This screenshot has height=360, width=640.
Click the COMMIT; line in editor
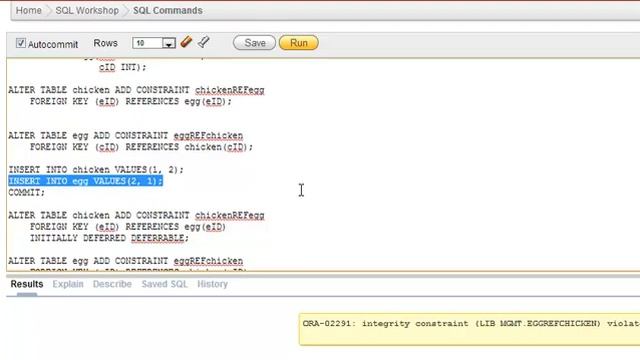pos(27,192)
